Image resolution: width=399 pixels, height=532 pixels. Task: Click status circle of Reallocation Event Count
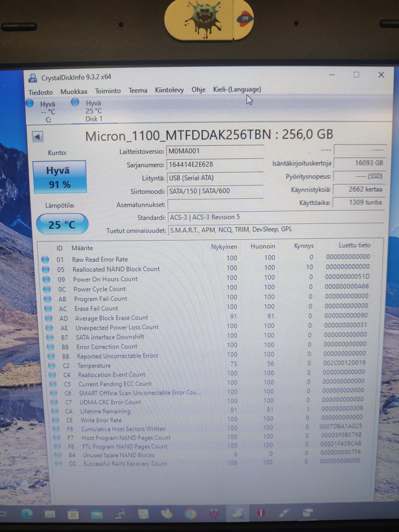coord(53,375)
